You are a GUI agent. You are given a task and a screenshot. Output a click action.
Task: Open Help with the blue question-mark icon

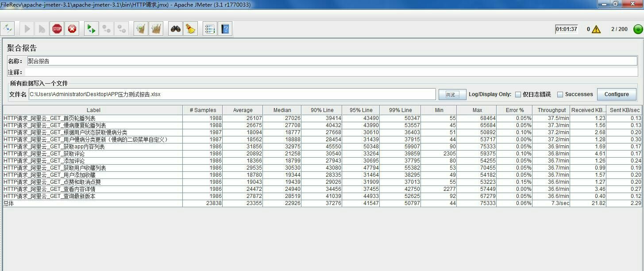[x=225, y=29]
